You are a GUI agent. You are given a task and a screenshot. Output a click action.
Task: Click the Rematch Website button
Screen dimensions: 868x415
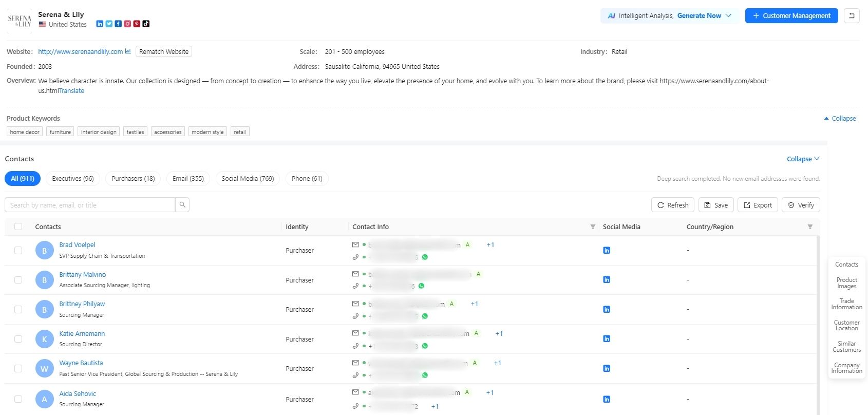coord(164,52)
